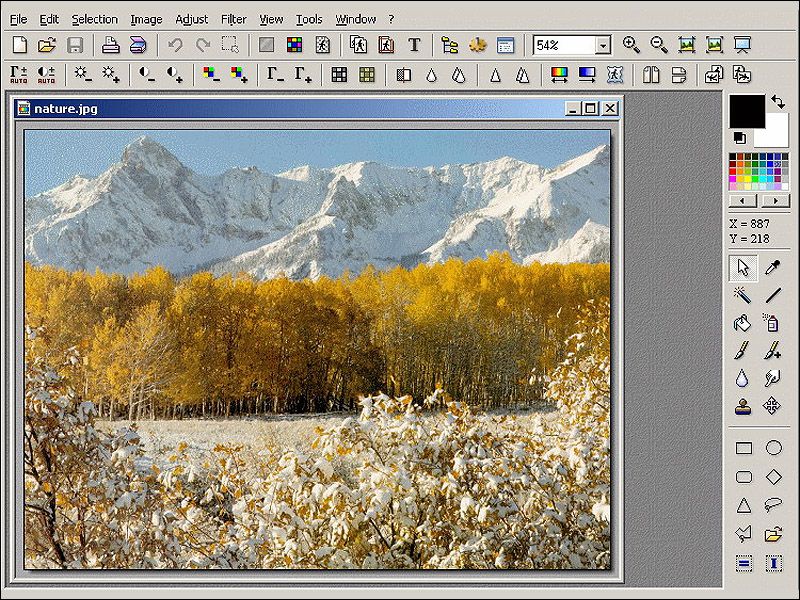The height and width of the screenshot is (600, 800).
Task: Activate the arrow selection pointer tool
Action: (x=742, y=267)
